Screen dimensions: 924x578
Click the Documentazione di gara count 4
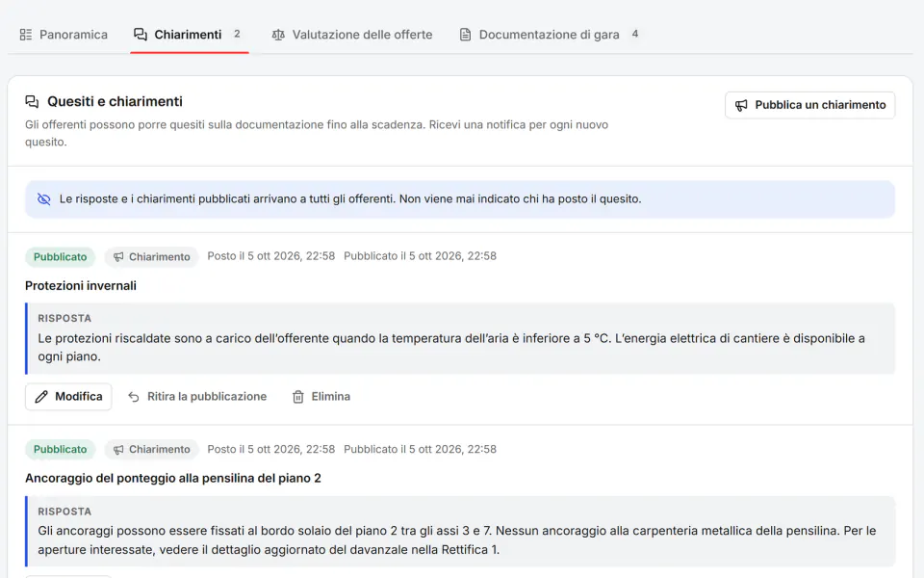[x=634, y=35]
